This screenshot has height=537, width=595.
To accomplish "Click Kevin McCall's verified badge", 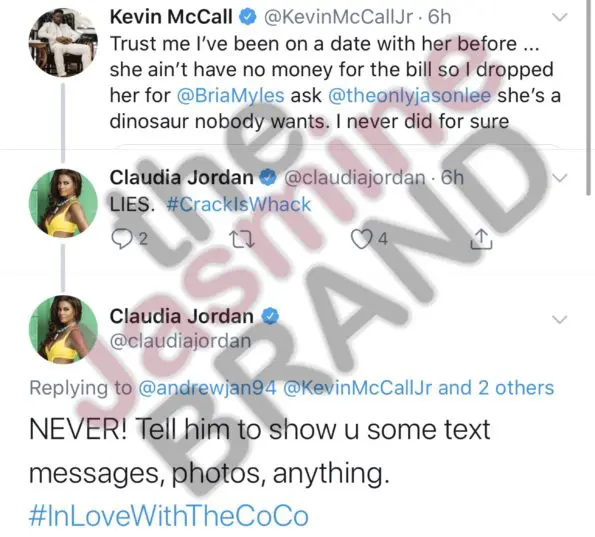I will pos(247,17).
